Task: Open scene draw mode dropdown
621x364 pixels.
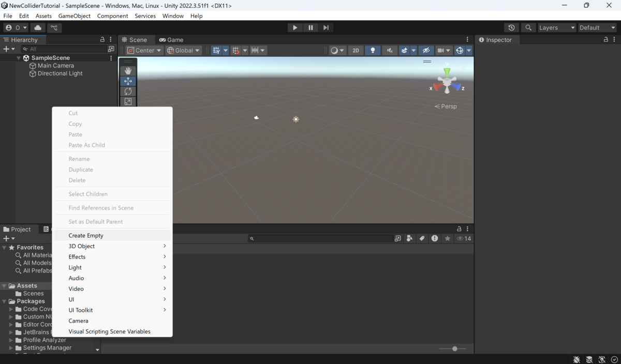Action: pos(337,50)
